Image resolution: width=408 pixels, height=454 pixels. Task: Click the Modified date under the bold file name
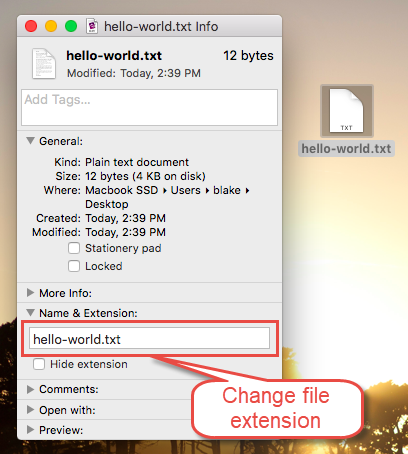(134, 73)
